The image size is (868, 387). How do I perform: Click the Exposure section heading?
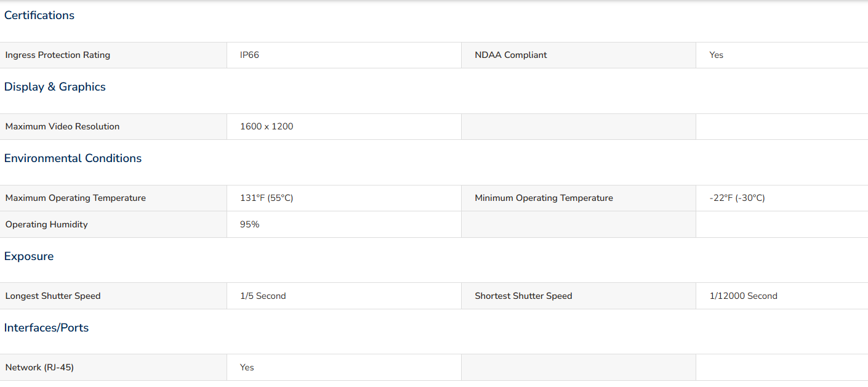pos(29,256)
